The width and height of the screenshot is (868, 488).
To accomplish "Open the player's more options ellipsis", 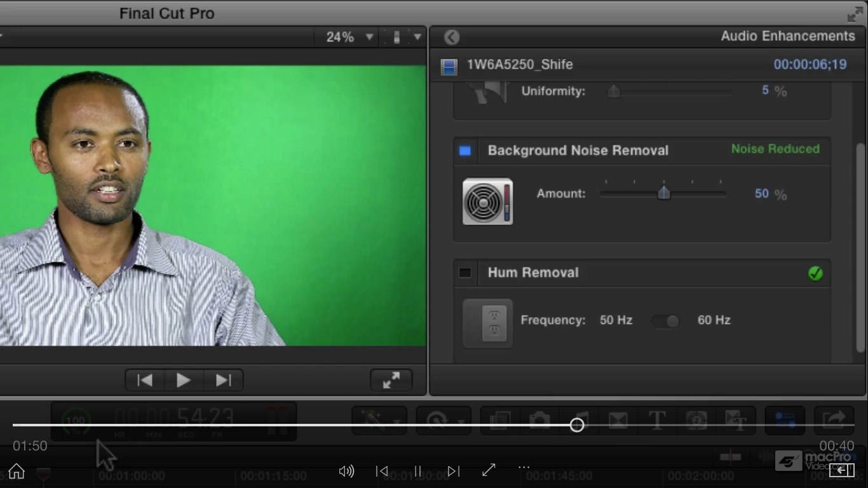I will click(524, 467).
